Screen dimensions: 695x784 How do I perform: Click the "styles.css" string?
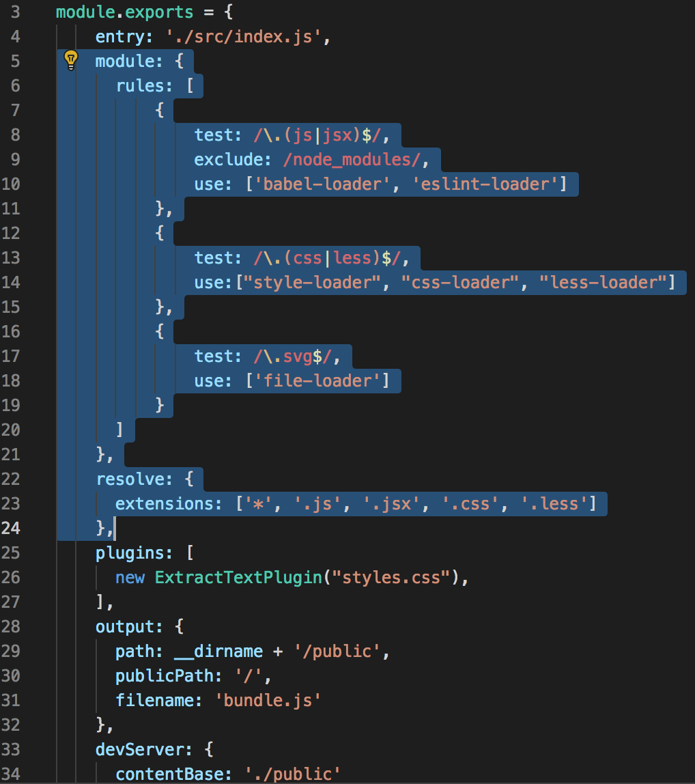pyautogui.click(x=391, y=578)
